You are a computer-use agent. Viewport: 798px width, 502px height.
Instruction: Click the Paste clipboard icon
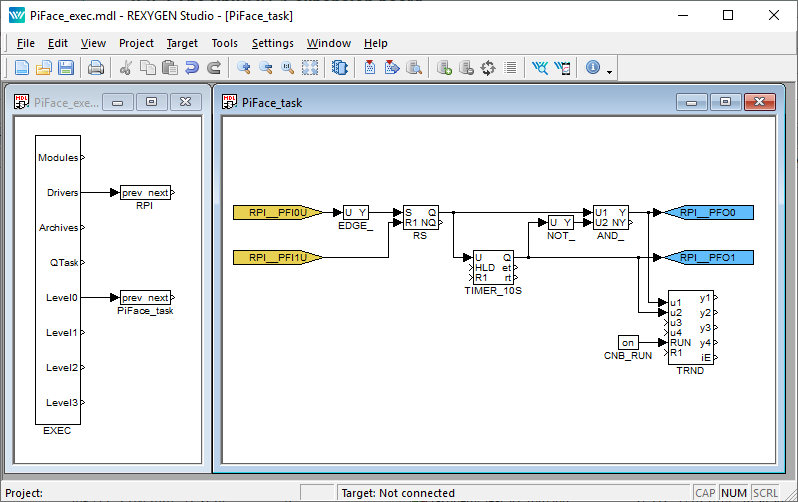coord(169,68)
